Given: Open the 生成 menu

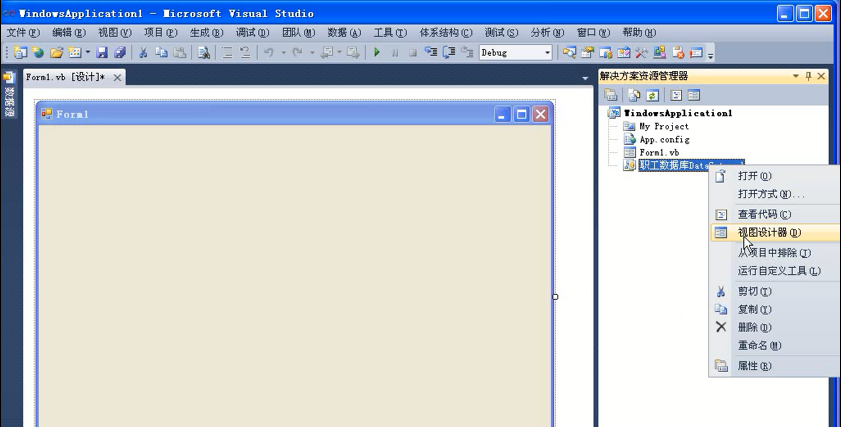Looking at the screenshot, I should point(206,33).
